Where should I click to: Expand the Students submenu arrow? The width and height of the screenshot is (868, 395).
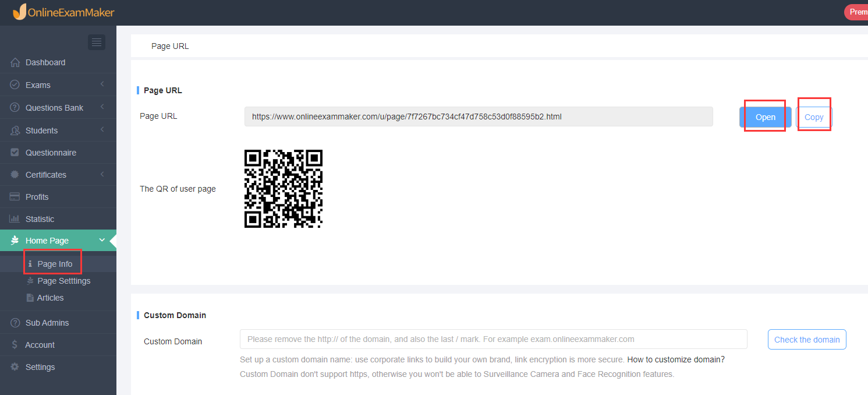click(102, 130)
